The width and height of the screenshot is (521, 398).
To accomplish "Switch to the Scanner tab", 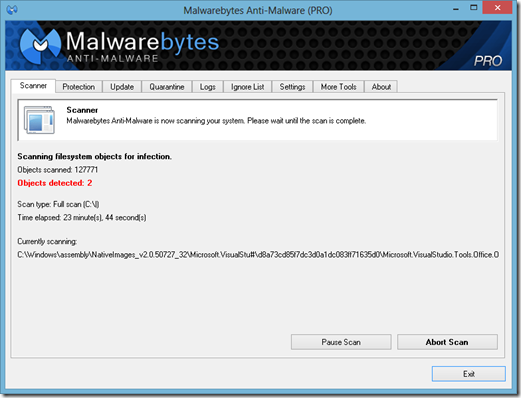I will [33, 86].
